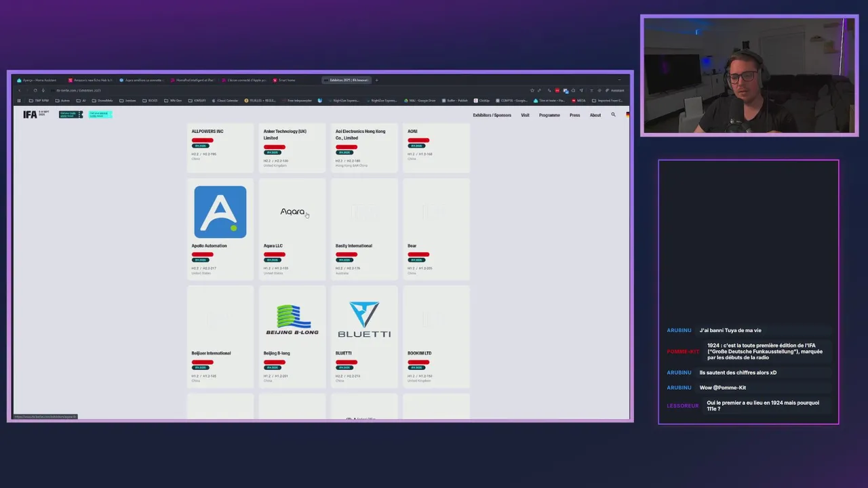
Task: Open the Baslty International exhibitor card
Action: pos(364,228)
